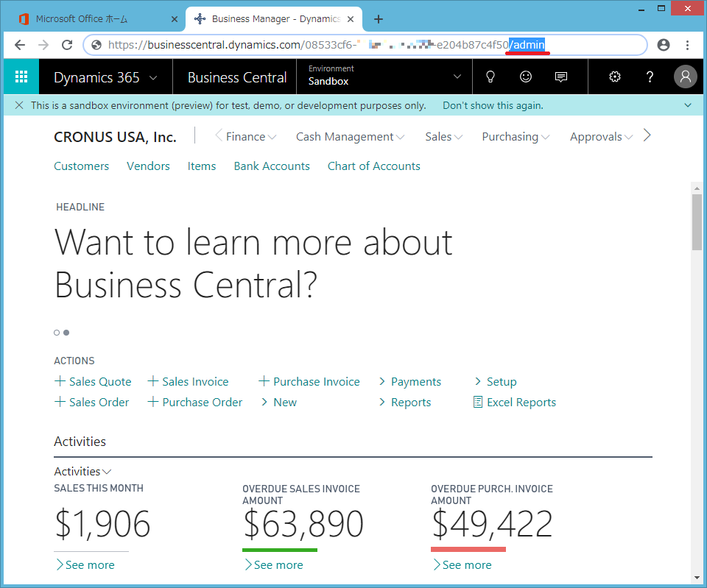Viewport: 707px width, 588px height.
Task: Open the smiley feedback icon
Action: click(x=525, y=77)
